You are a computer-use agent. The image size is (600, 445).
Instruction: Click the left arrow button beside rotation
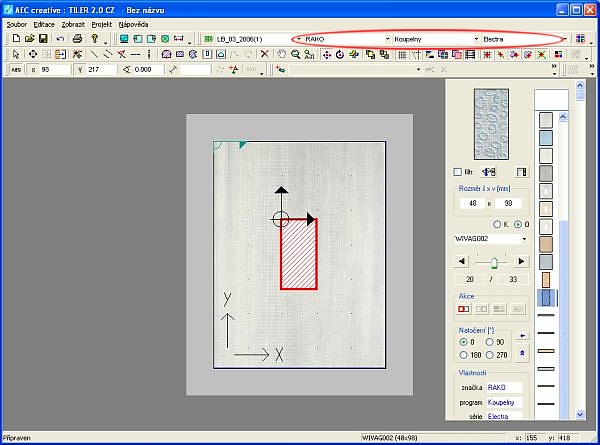(x=523, y=336)
